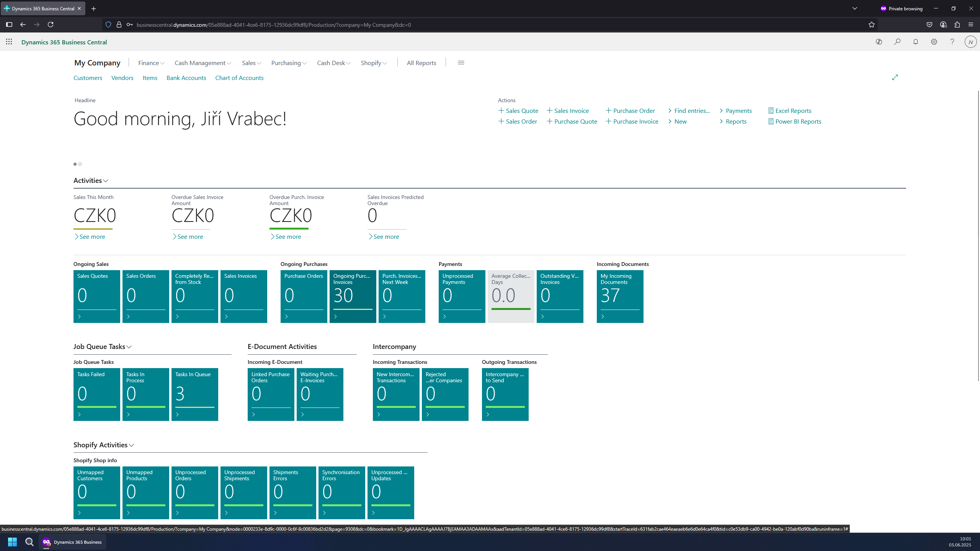Viewport: 980px width, 551px height.
Task: Open Power BI Reports action
Action: pos(795,121)
